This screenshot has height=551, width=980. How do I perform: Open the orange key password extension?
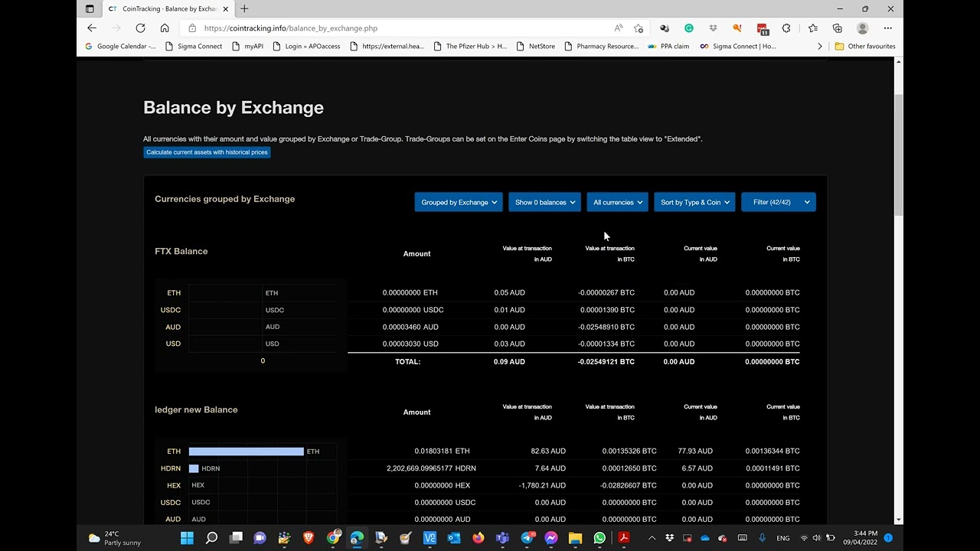[x=737, y=28]
